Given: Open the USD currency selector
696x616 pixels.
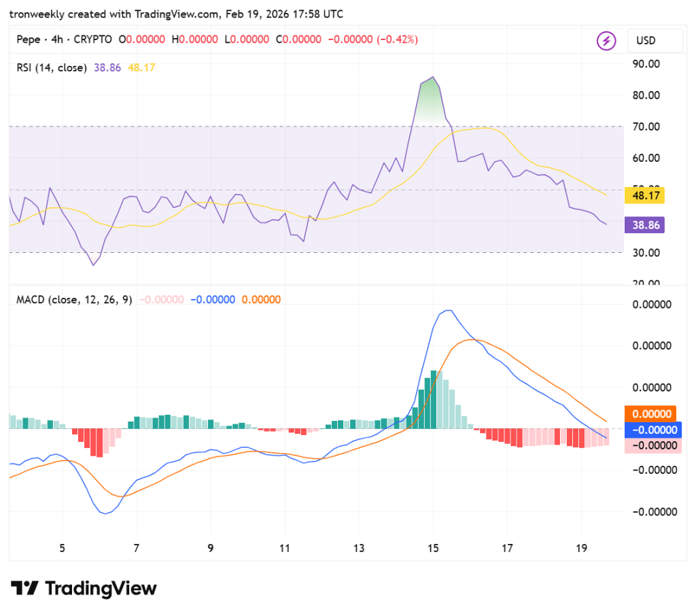Looking at the screenshot, I should click(x=655, y=41).
